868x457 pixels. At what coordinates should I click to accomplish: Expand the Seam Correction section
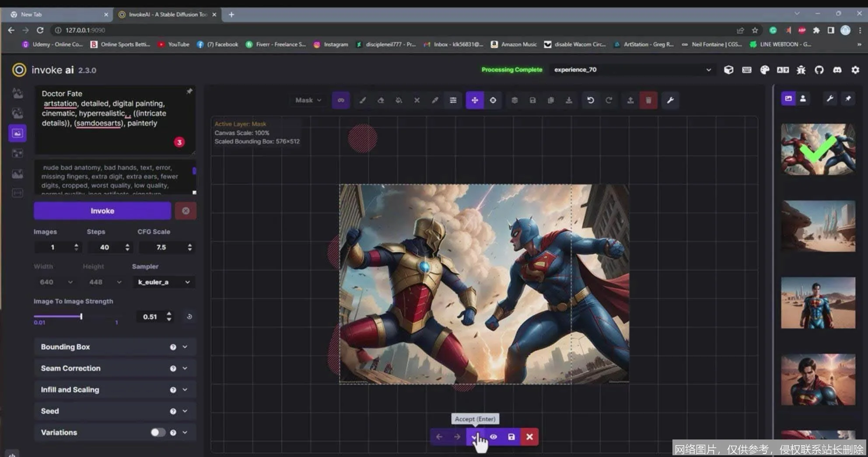point(115,368)
